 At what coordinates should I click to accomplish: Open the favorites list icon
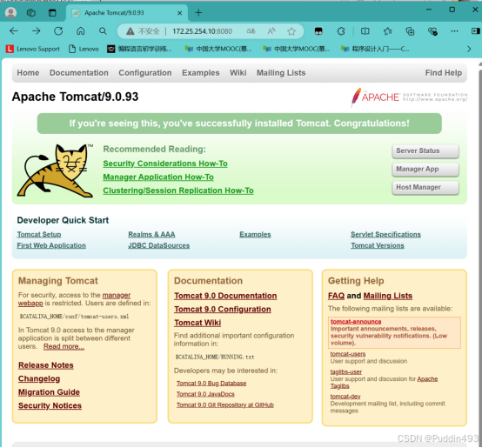point(388,31)
